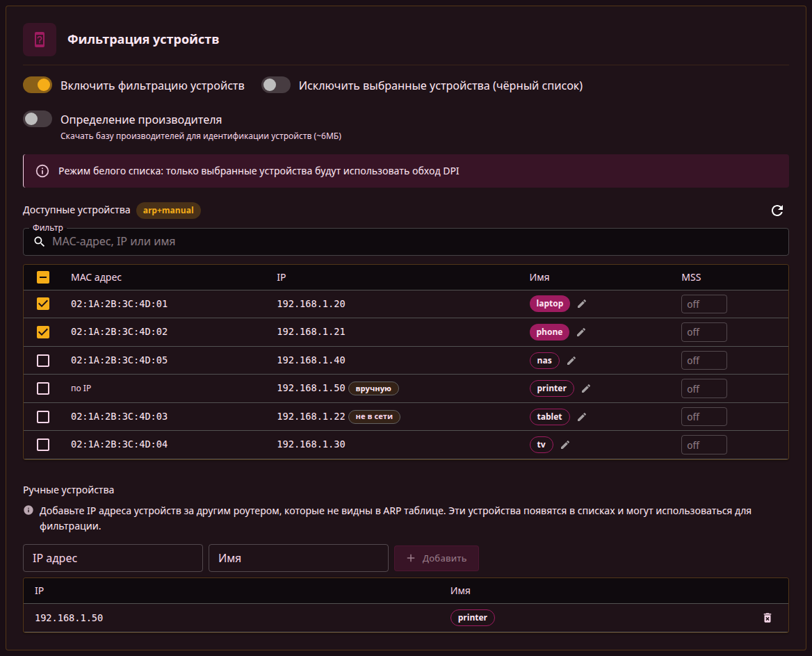
Task: Edit the laptop device name
Action: point(582,304)
